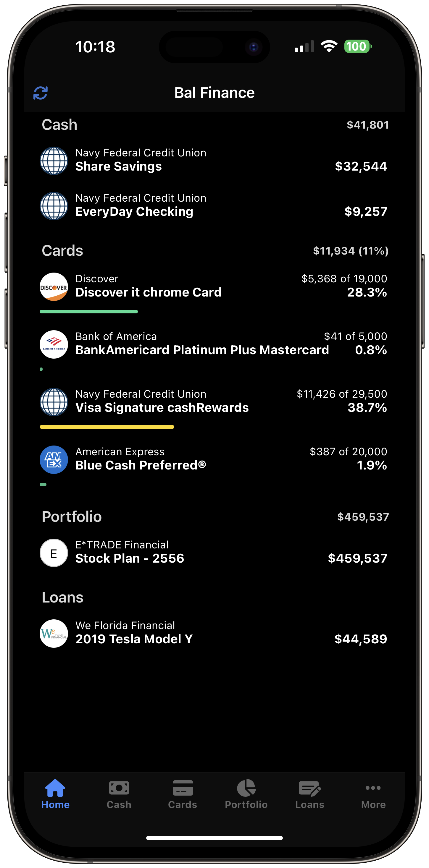This screenshot has width=429, height=868.
Task: Tap the Cards section total $11,934 (11%)
Action: click(x=350, y=251)
